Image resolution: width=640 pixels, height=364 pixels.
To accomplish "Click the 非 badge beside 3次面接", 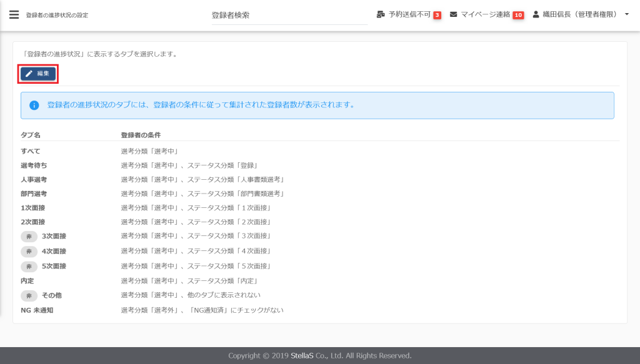I will click(29, 236).
